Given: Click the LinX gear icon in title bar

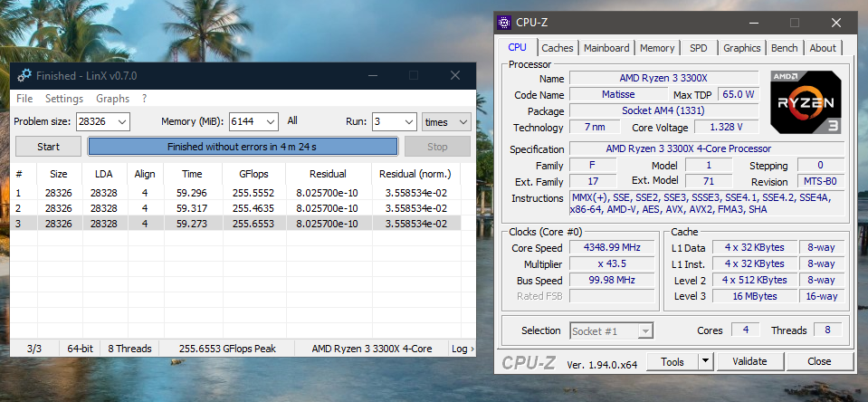Looking at the screenshot, I should click(24, 76).
